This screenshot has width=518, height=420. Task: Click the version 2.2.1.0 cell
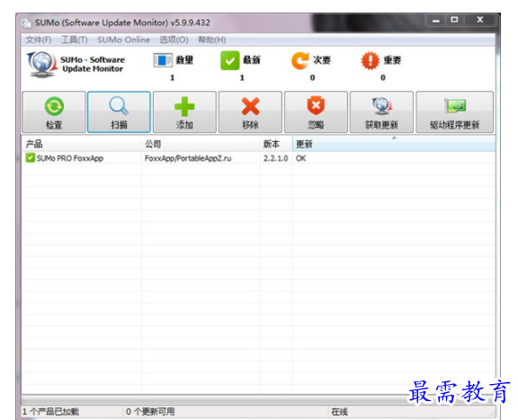(275, 158)
